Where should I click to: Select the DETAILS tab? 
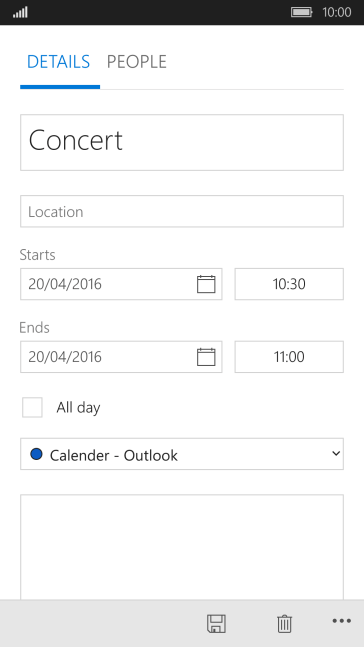[58, 62]
